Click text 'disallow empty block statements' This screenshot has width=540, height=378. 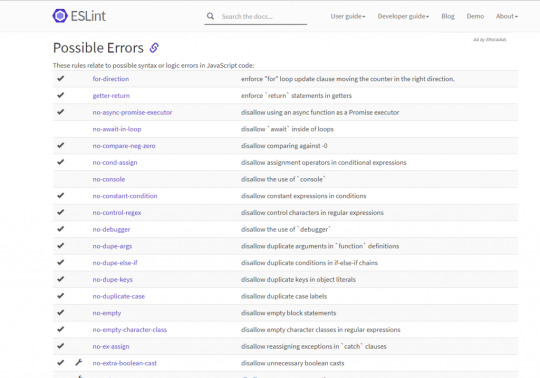[x=288, y=313]
